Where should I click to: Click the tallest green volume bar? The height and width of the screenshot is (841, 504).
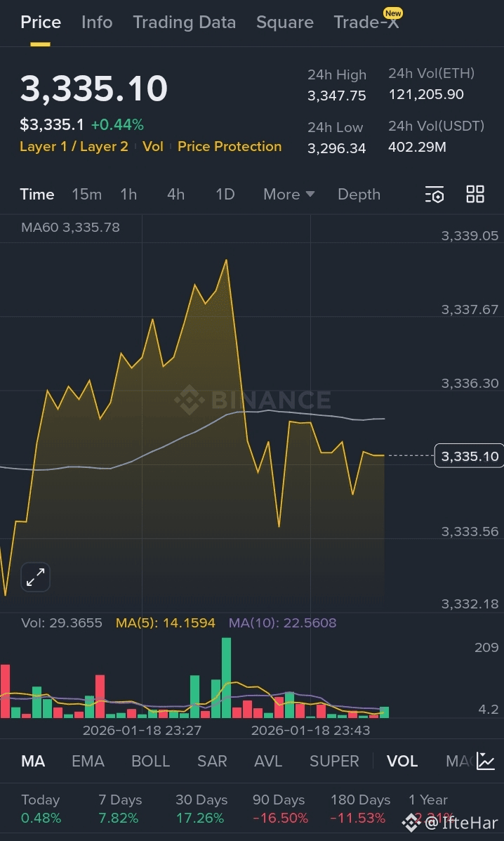(x=226, y=677)
